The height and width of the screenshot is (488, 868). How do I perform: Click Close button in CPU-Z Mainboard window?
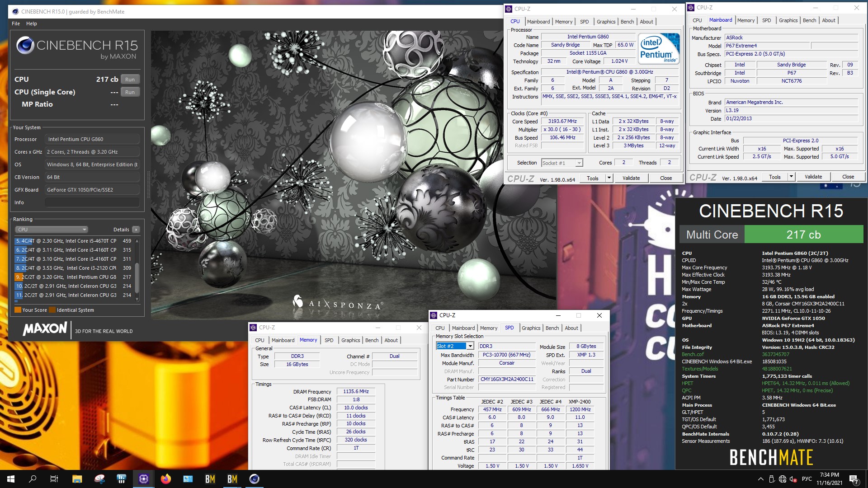pos(848,177)
